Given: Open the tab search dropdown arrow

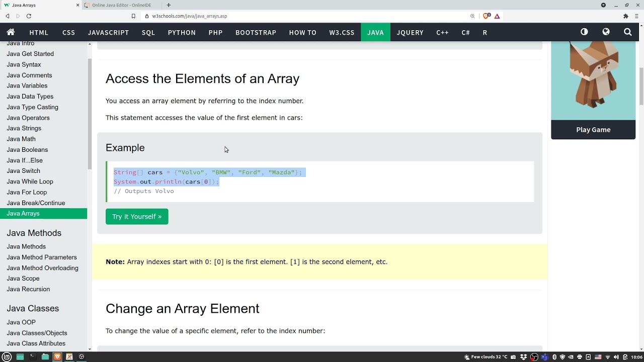Looking at the screenshot, I should (x=603, y=5).
